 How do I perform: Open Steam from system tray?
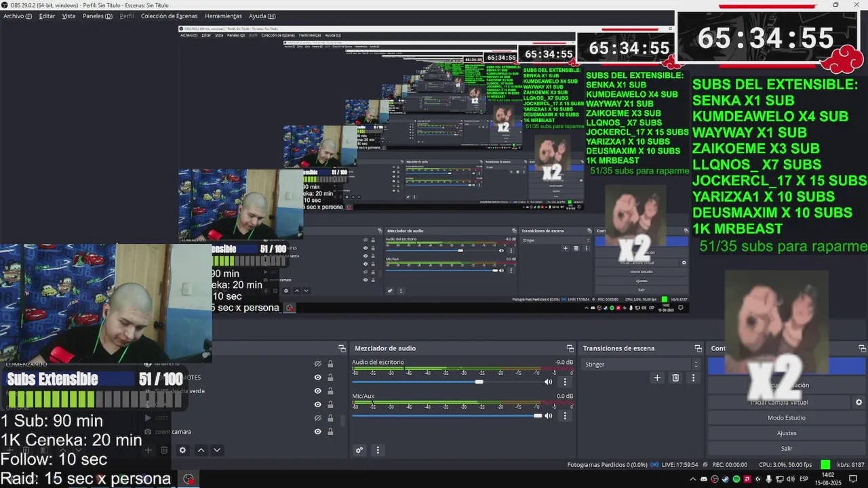tap(725, 479)
